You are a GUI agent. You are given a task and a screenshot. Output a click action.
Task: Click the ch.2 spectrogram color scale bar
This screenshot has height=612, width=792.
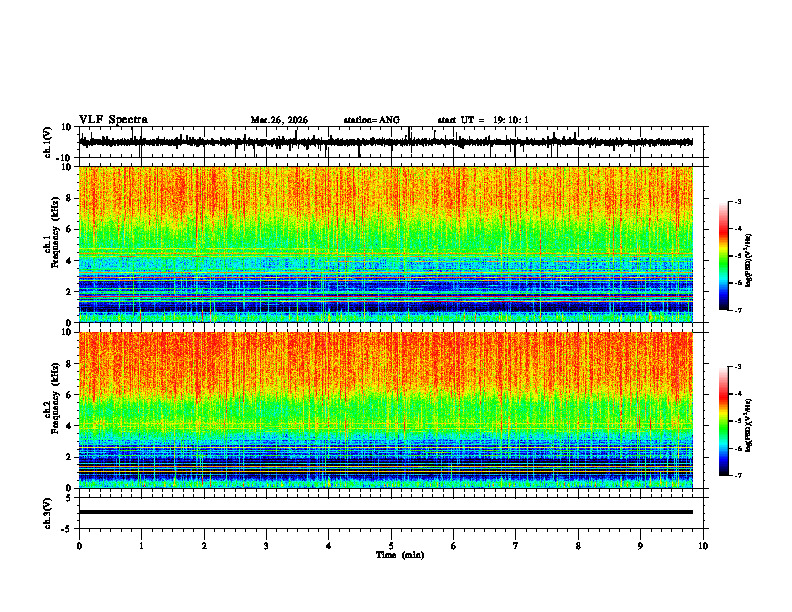pyautogui.click(x=724, y=421)
